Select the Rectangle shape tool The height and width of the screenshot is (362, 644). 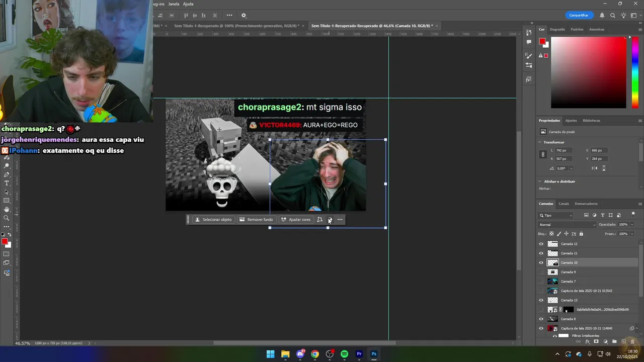(7, 201)
